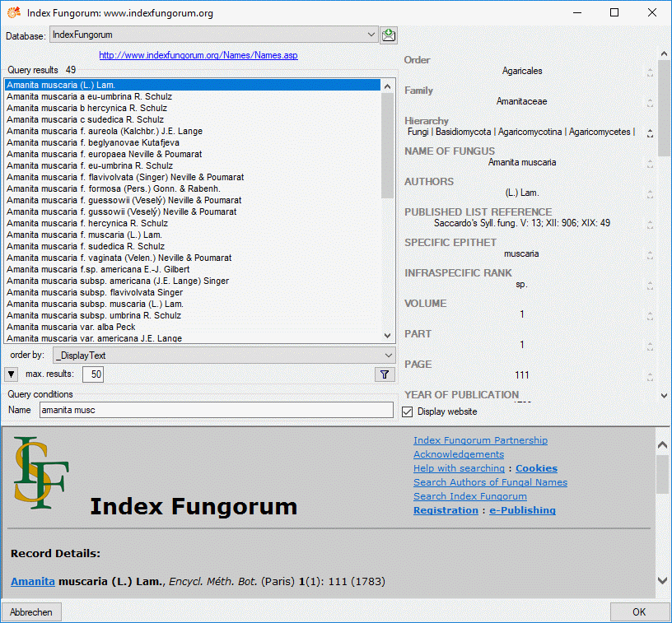This screenshot has width=672, height=623.
Task: Click the Page value 111
Action: (522, 375)
